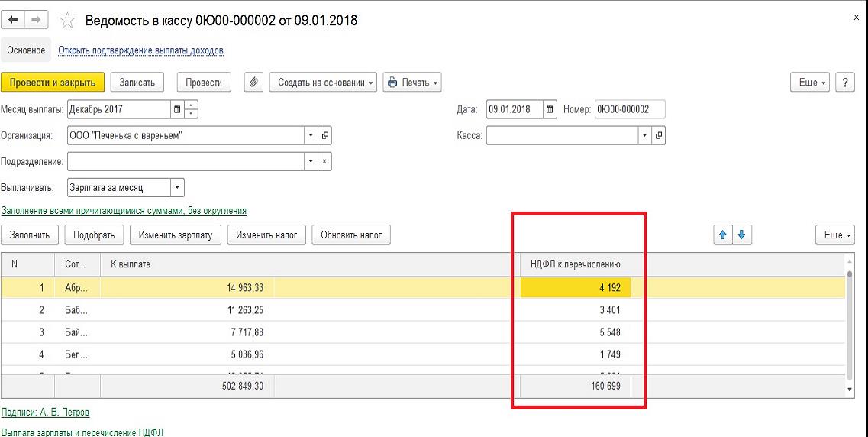Select the cell with 5 036,96

[188, 354]
